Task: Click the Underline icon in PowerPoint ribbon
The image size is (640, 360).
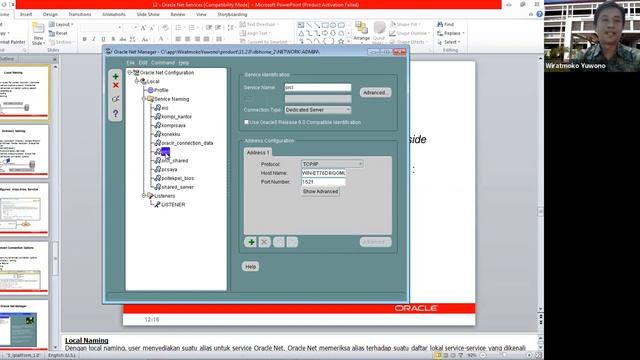Action: 103,39
